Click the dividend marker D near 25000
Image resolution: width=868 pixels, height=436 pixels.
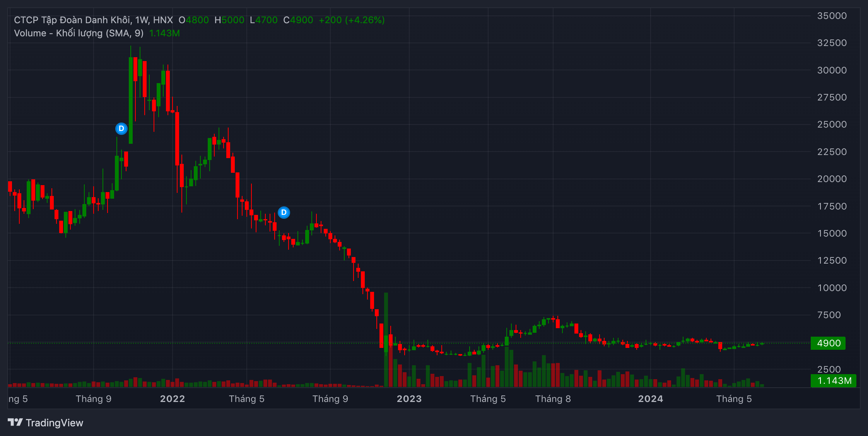point(121,128)
